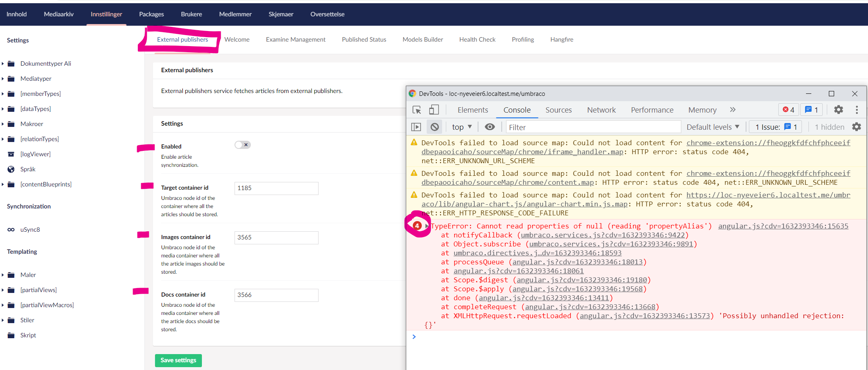Click the Språk globe icon
Viewport: 868px width, 370px height.
11,169
